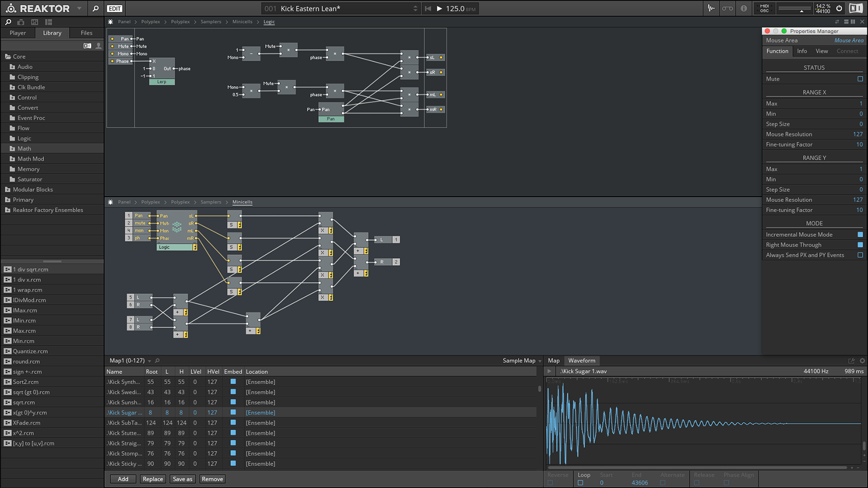Select the Audio Voice Monitor icon in the toolbar
Image resolution: width=868 pixels, height=488 pixels.
711,8
